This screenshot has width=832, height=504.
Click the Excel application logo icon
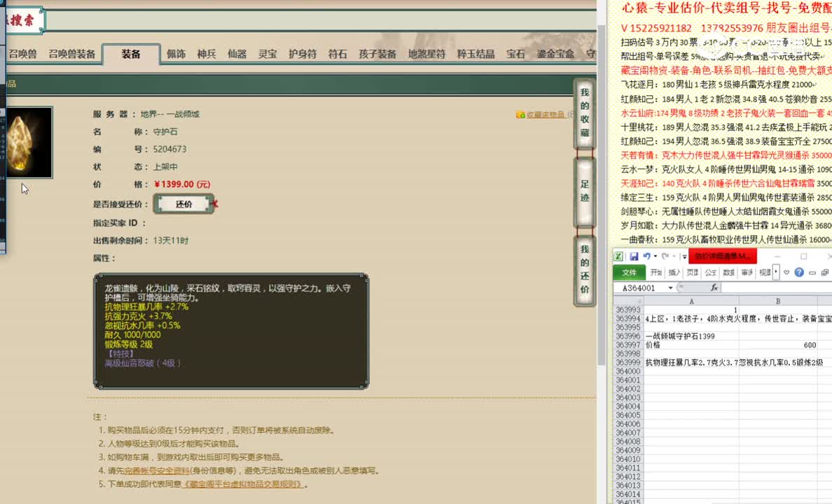click(x=618, y=255)
